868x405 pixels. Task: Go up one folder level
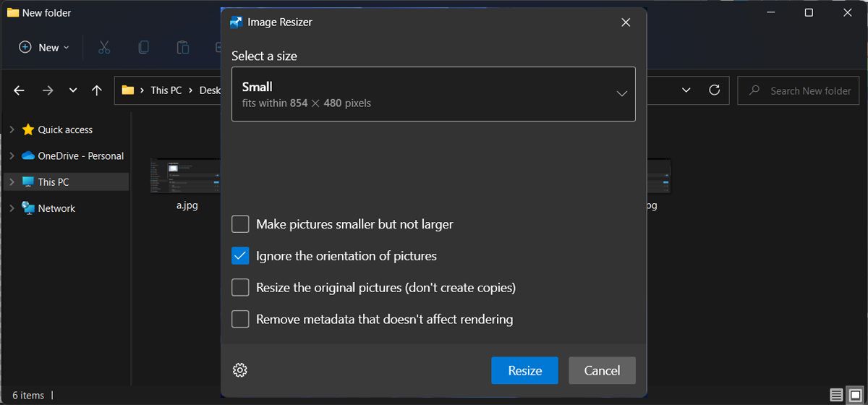click(x=97, y=90)
